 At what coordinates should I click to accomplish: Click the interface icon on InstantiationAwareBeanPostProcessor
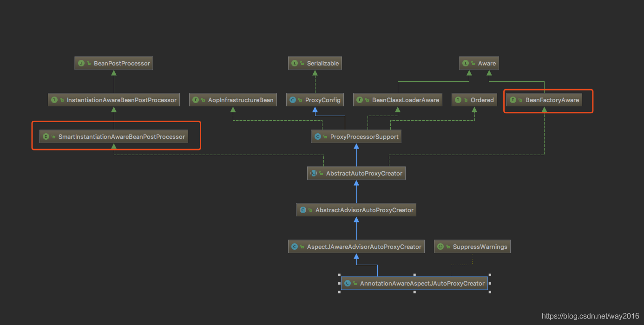coord(54,100)
